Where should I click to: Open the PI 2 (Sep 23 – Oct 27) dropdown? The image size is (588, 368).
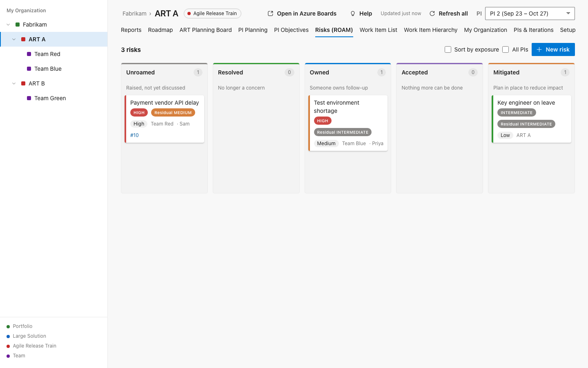click(530, 13)
